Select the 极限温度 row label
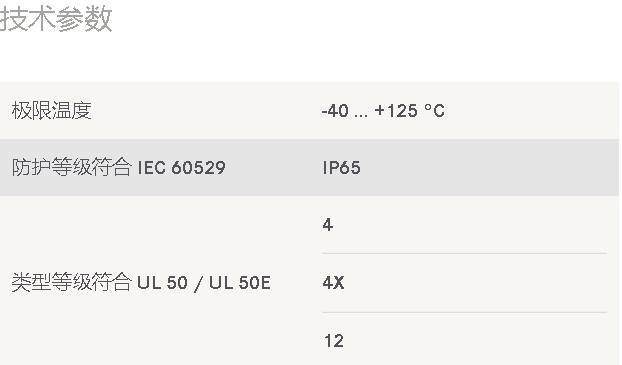Image resolution: width=622 pixels, height=365 pixels. (x=52, y=111)
